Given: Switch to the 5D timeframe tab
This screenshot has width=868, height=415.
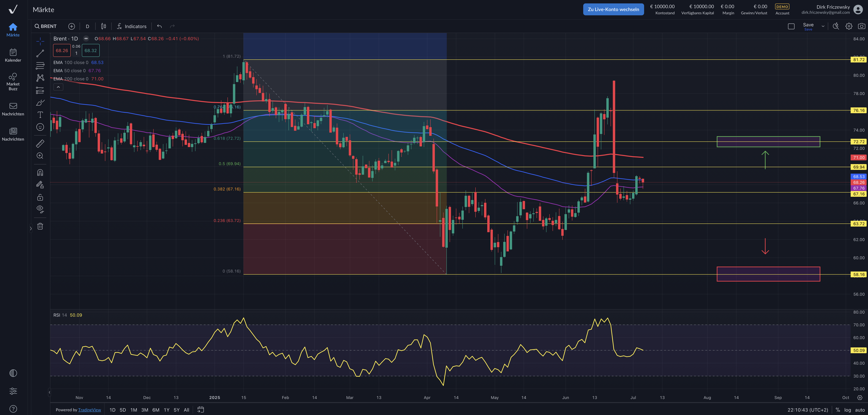Looking at the screenshot, I should [123, 410].
